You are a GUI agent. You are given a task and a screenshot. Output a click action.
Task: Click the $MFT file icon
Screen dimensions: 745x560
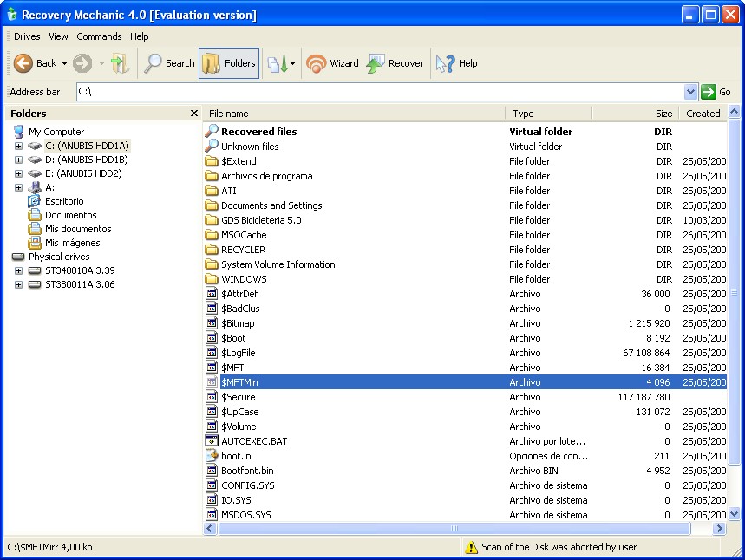212,368
